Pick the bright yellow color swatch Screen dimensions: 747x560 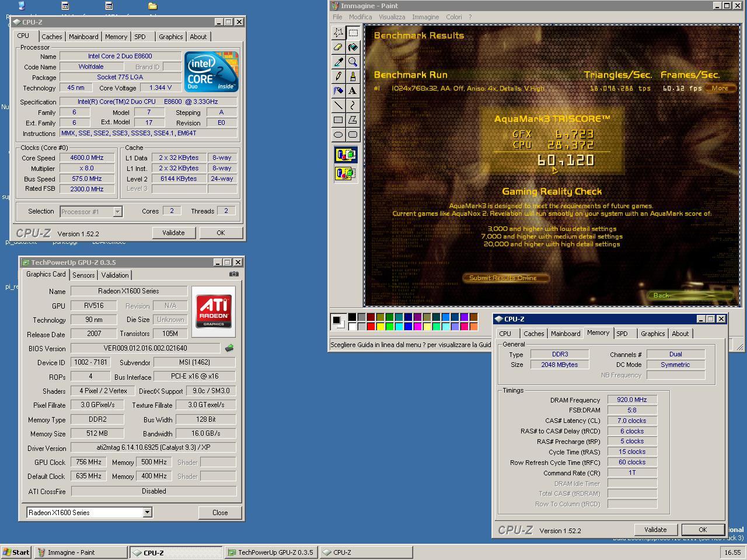tap(380, 327)
